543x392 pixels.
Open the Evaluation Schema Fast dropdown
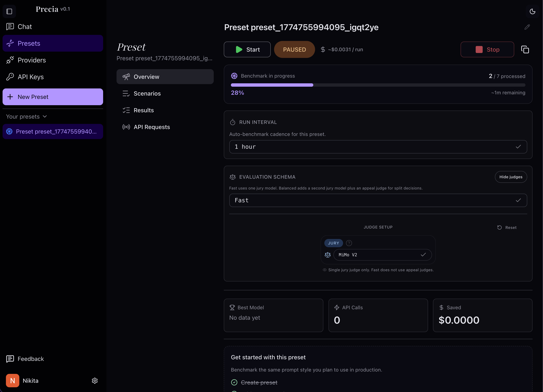point(378,200)
